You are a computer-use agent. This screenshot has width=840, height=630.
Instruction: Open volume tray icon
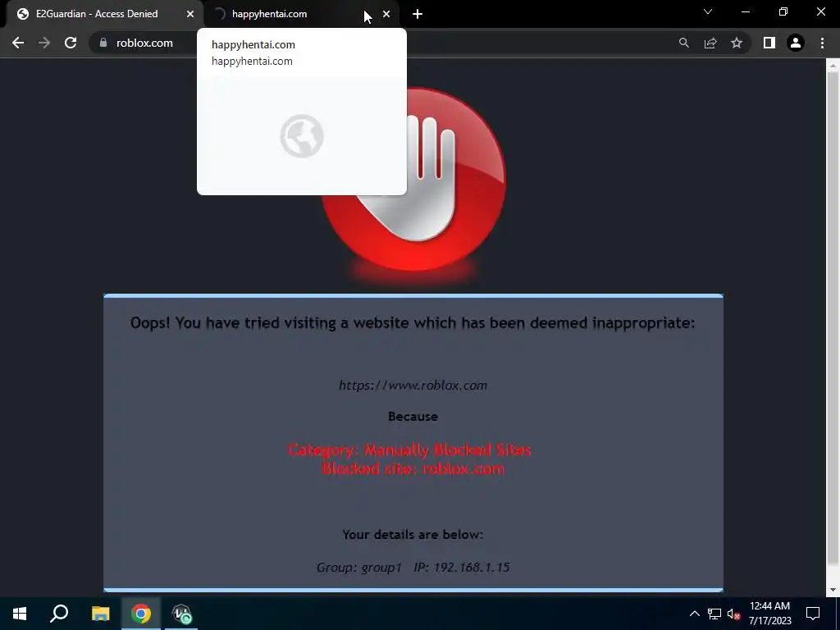pos(733,614)
